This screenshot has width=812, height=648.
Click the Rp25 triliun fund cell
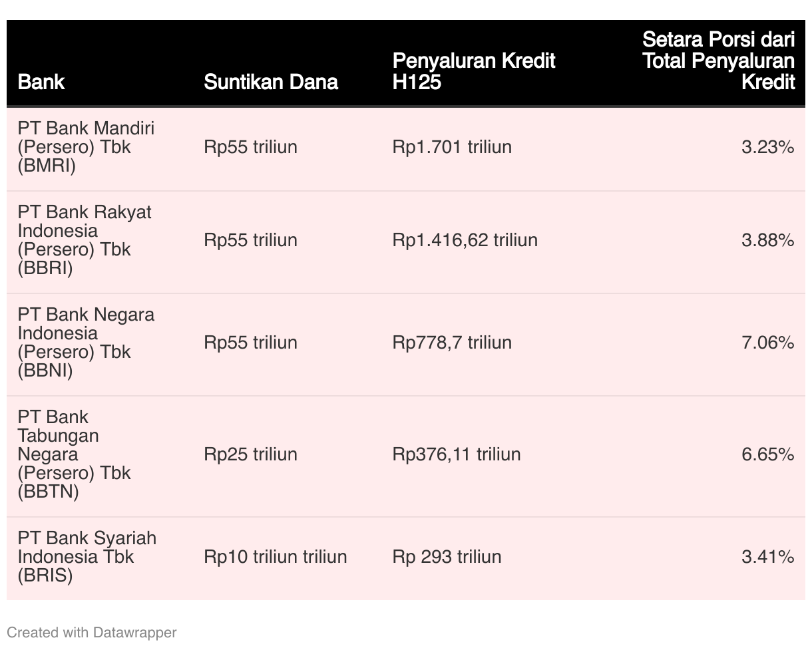250,454
